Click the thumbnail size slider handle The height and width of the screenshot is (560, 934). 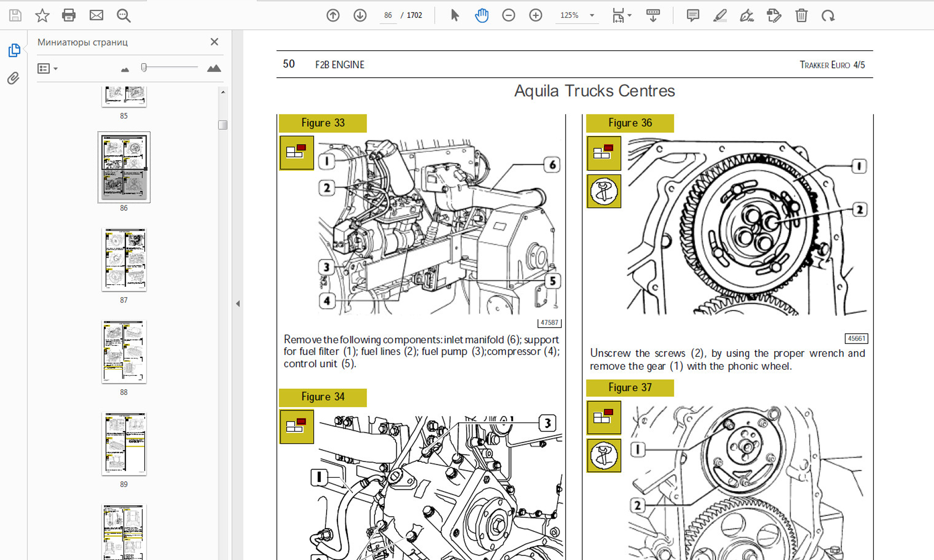(x=144, y=68)
